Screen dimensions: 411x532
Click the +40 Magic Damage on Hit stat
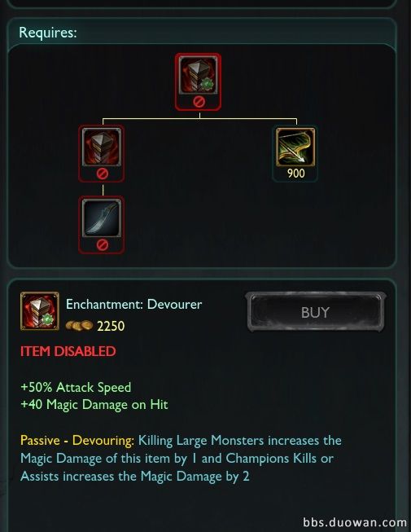94,404
